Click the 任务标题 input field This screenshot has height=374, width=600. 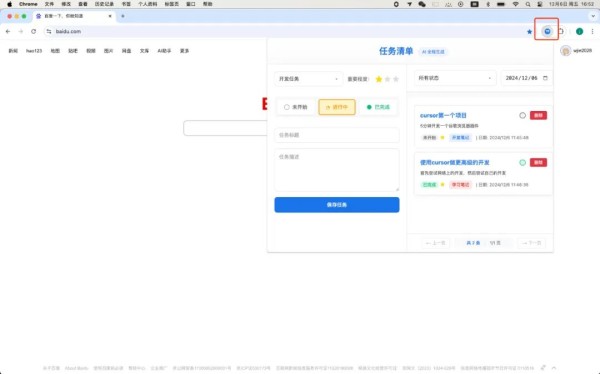337,135
